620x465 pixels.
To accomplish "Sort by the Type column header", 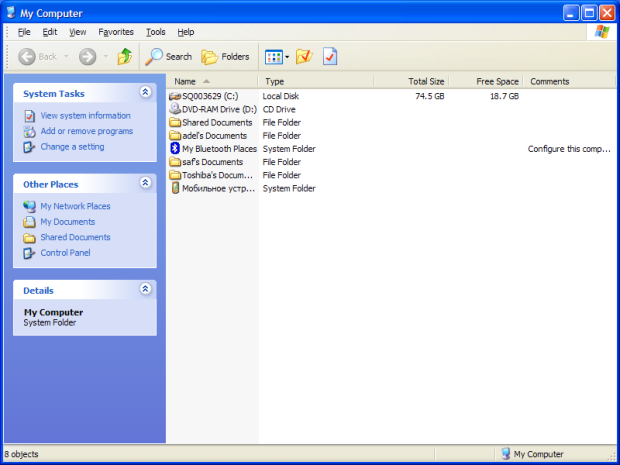I will pos(316,81).
